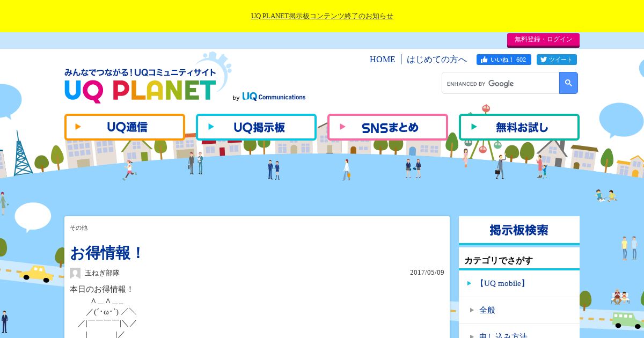Expand the 【UQ mobile】 arrow icon

[470, 283]
